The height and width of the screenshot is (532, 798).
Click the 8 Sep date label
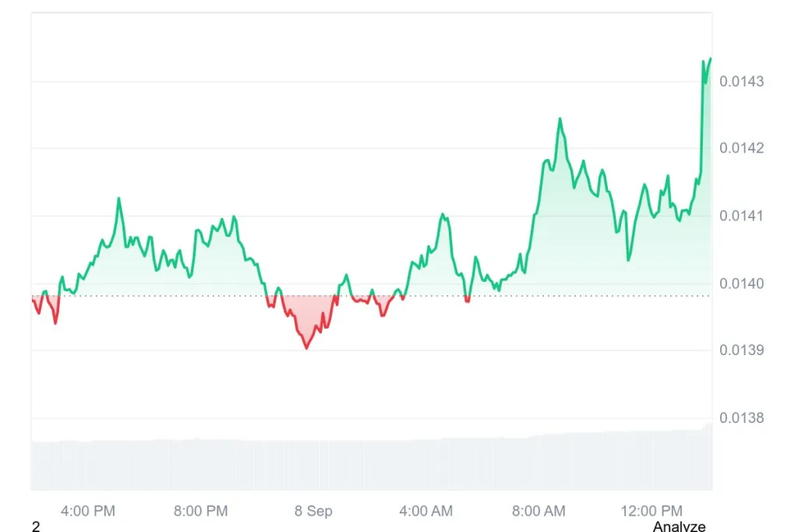click(313, 511)
